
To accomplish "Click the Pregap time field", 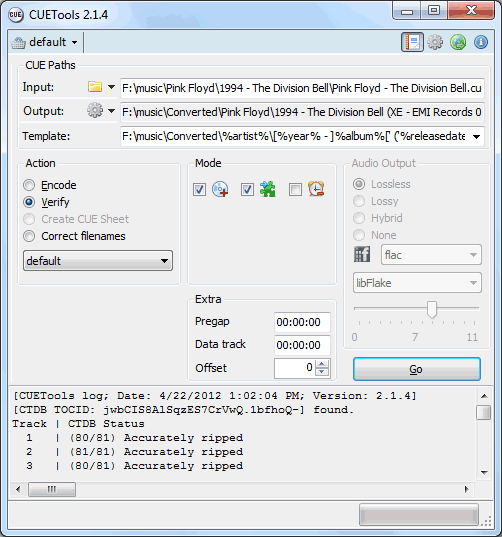I will [x=302, y=322].
